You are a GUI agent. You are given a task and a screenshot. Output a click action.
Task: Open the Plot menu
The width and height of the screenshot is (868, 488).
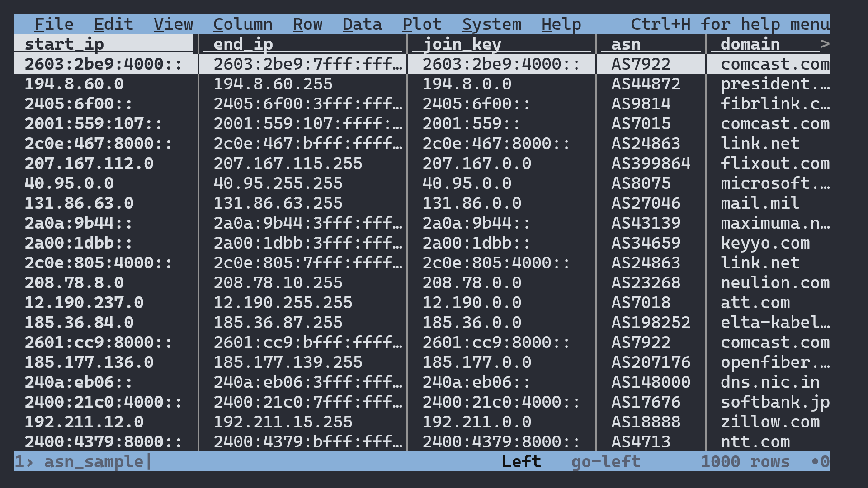point(422,24)
